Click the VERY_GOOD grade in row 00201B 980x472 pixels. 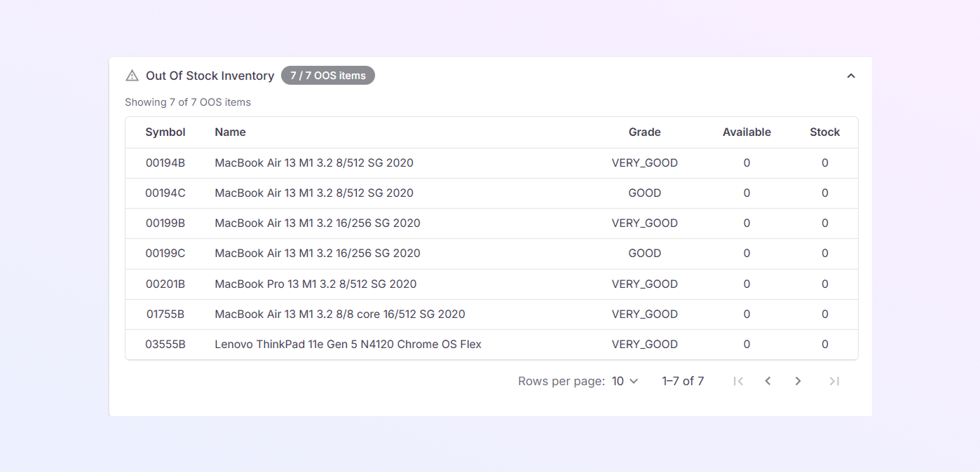pos(644,284)
